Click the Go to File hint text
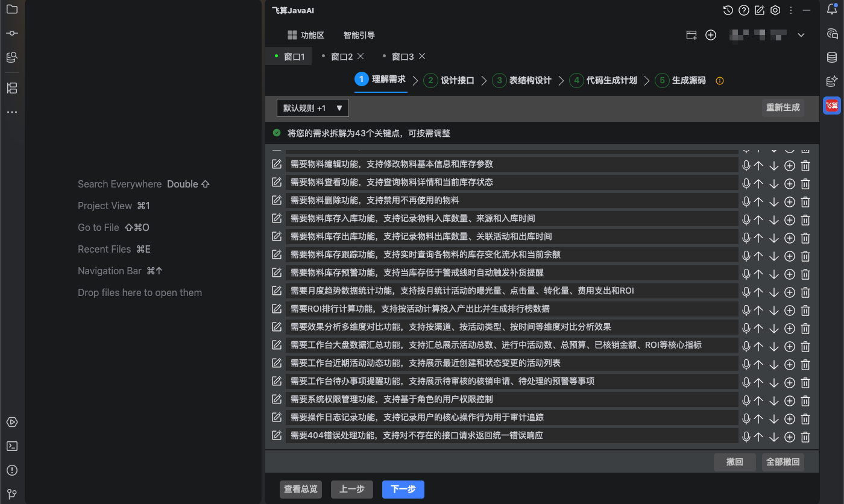Screen dimensions: 844x504 pos(98,227)
